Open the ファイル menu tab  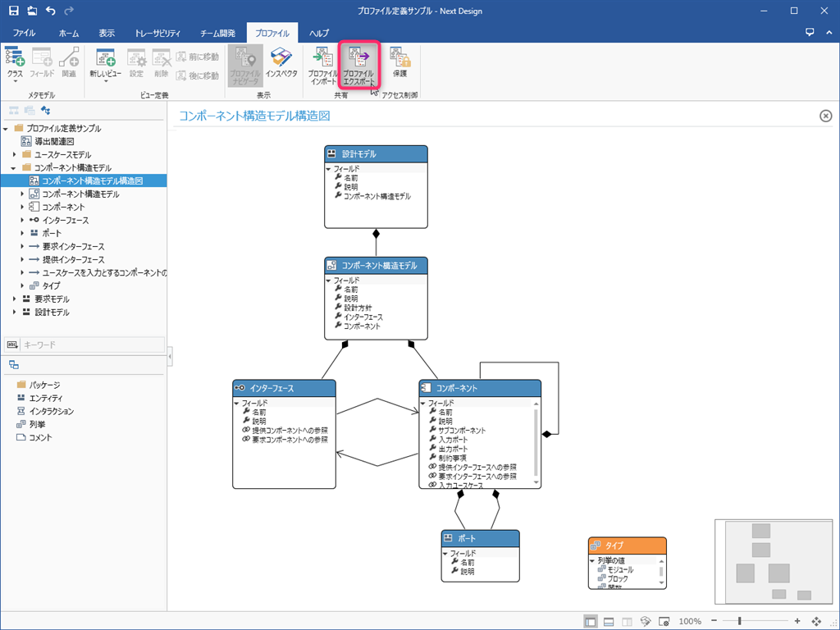(x=24, y=34)
